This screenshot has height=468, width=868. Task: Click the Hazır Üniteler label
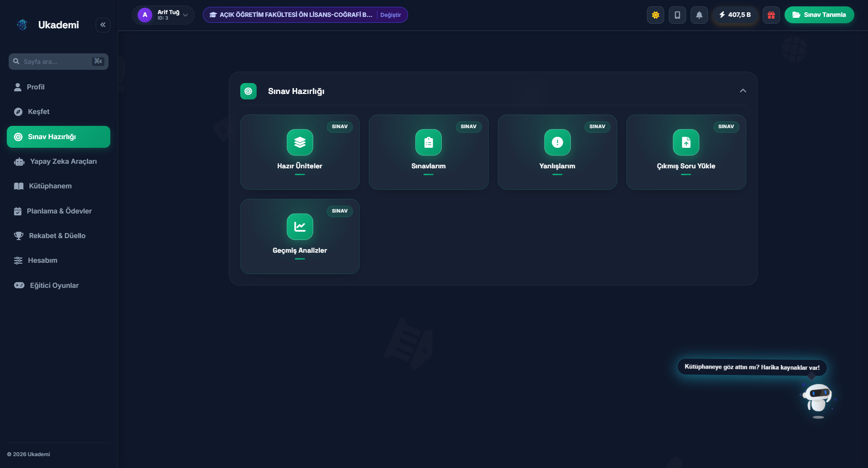point(300,166)
